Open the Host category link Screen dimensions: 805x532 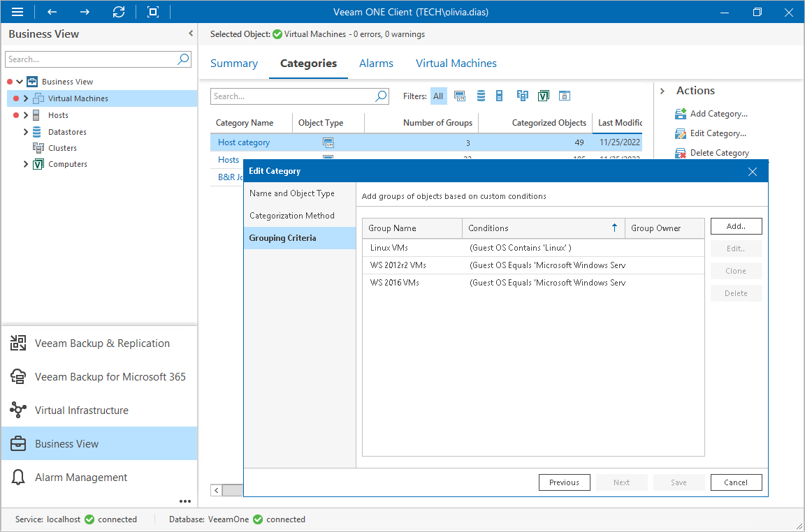pos(244,142)
